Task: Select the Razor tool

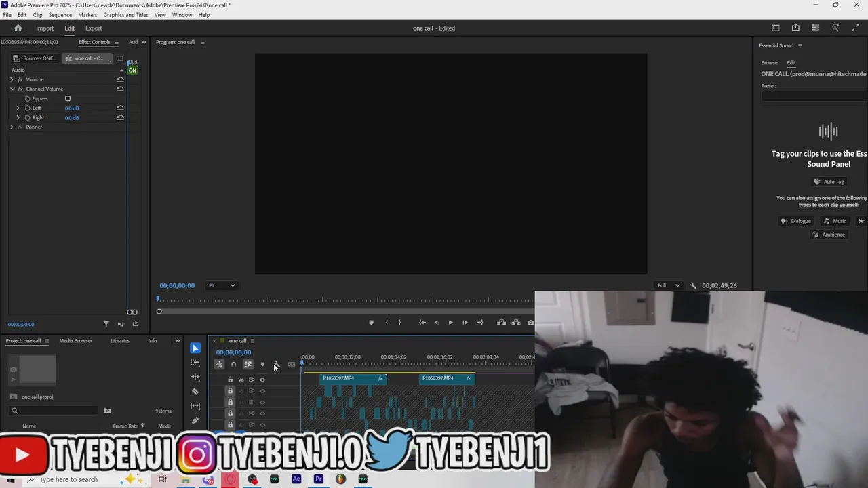Action: [195, 391]
